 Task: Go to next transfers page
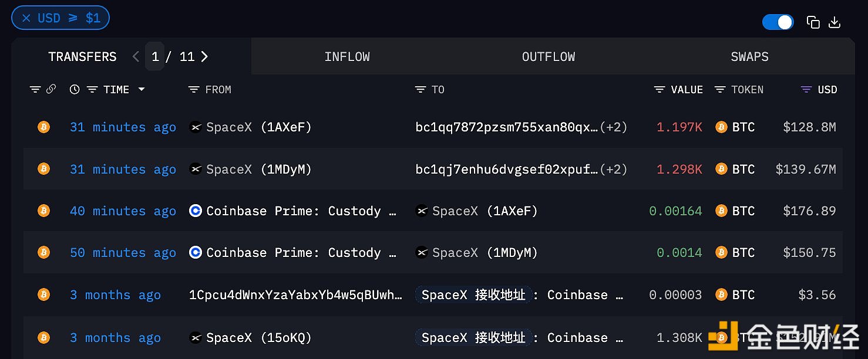[x=204, y=56]
